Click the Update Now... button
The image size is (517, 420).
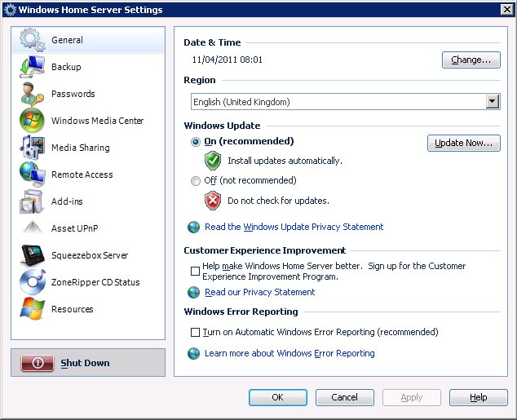[463, 143]
